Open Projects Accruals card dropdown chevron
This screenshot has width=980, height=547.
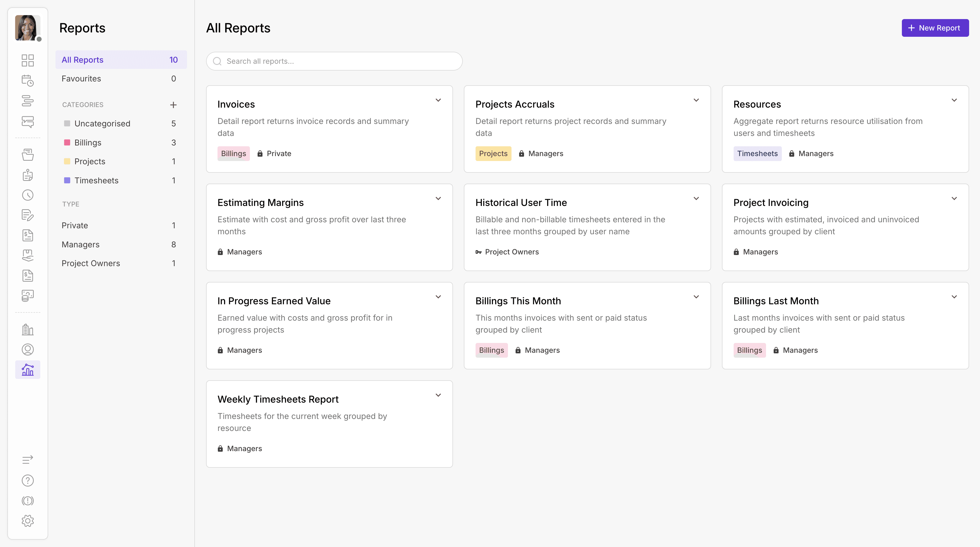tap(696, 100)
